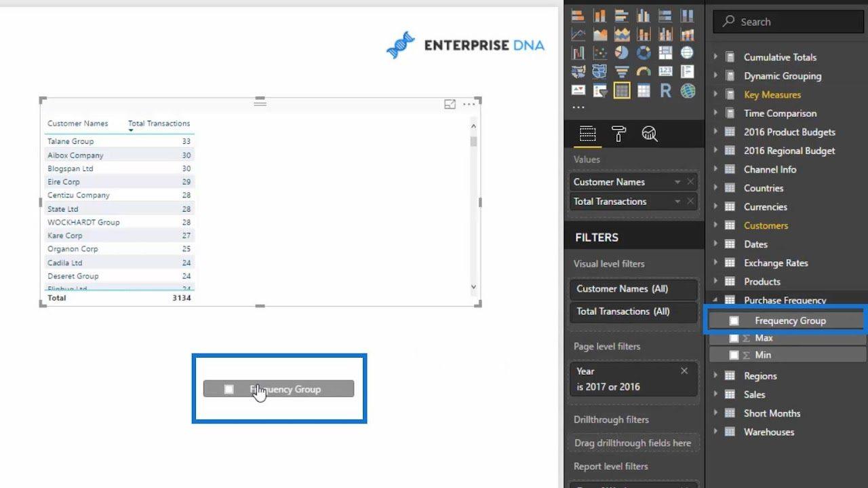
Task: Select the 100% stacked bar chart visual
Action: (x=665, y=16)
